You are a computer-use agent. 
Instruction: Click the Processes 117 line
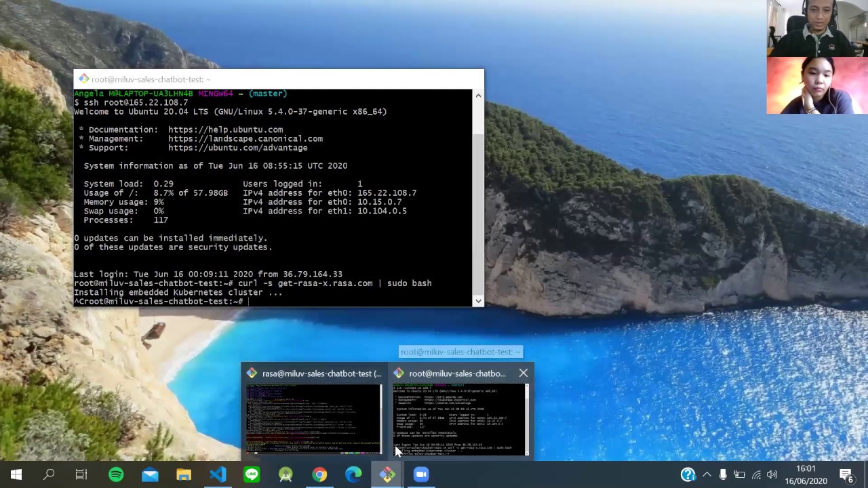pyautogui.click(x=125, y=220)
